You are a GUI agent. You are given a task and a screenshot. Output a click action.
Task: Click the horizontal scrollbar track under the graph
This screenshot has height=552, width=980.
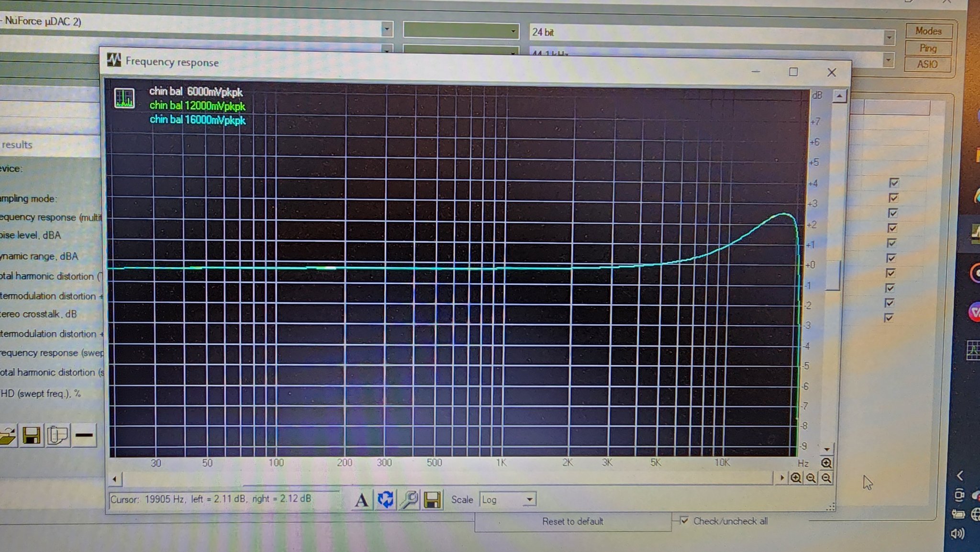click(448, 478)
